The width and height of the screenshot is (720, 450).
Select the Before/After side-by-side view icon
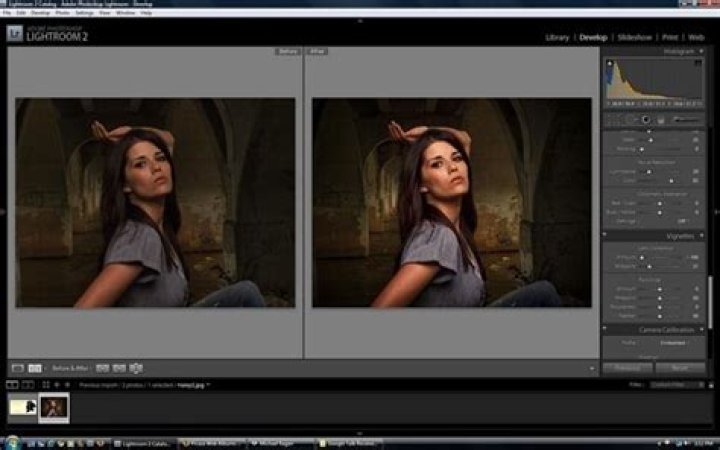pos(34,368)
